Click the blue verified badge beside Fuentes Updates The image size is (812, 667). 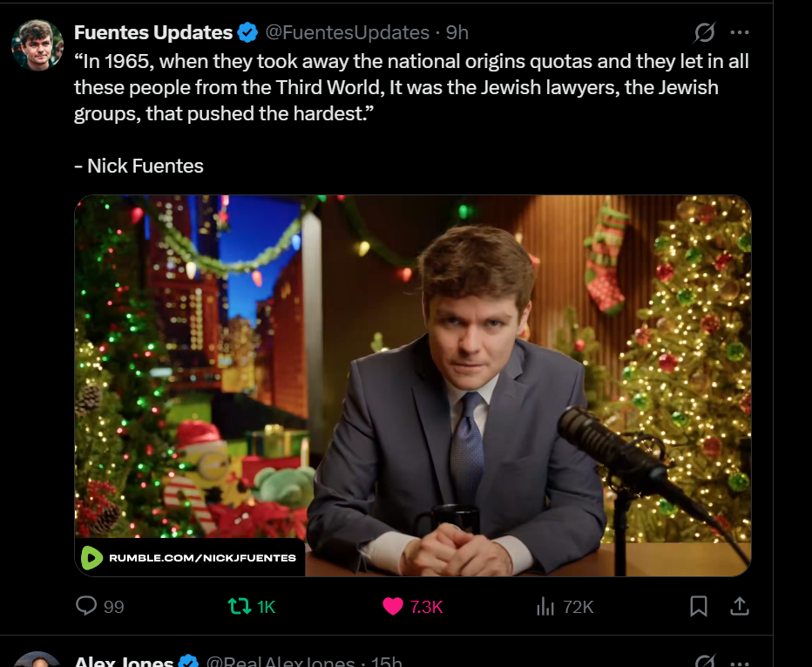[x=247, y=32]
